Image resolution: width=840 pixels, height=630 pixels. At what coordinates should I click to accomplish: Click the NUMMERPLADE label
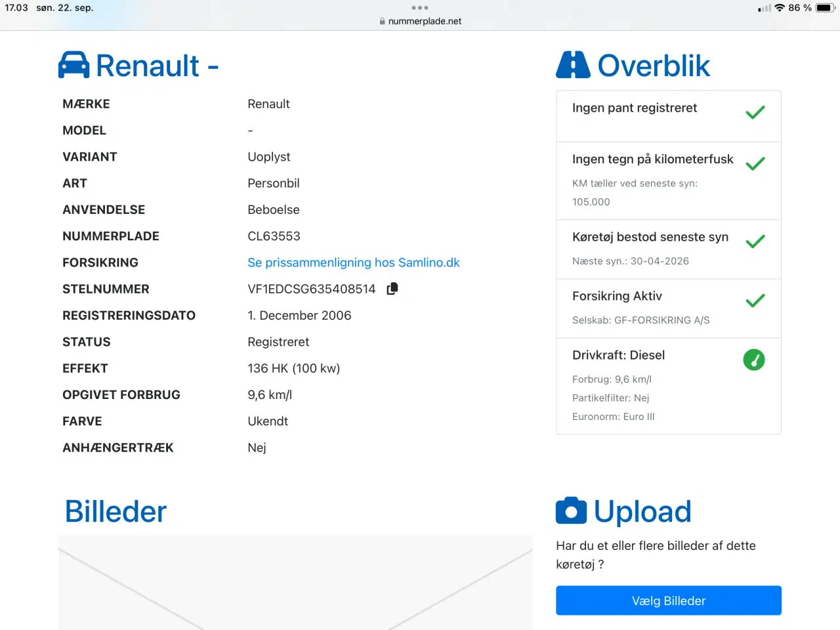[111, 236]
